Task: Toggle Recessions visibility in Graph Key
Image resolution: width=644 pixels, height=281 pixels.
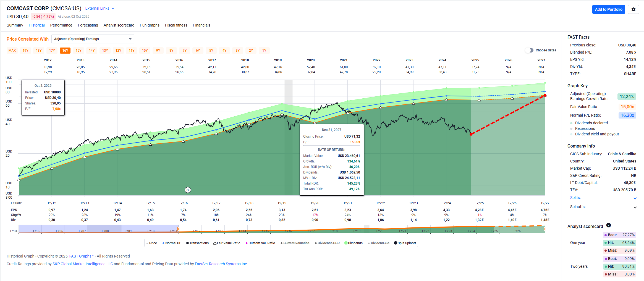Action: pyautogui.click(x=571, y=128)
